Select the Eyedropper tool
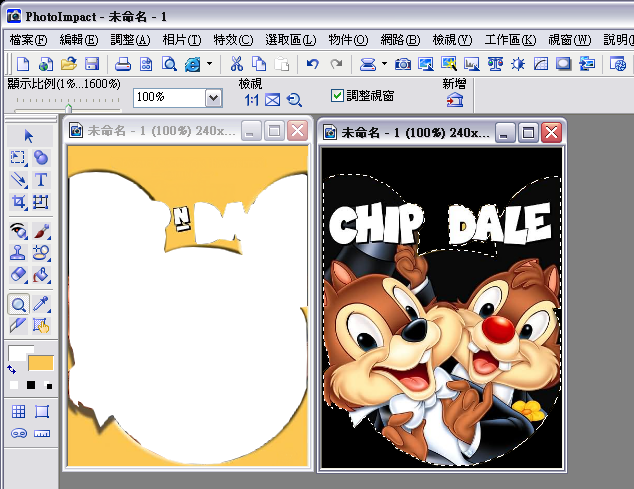This screenshot has width=634, height=489. [41, 304]
